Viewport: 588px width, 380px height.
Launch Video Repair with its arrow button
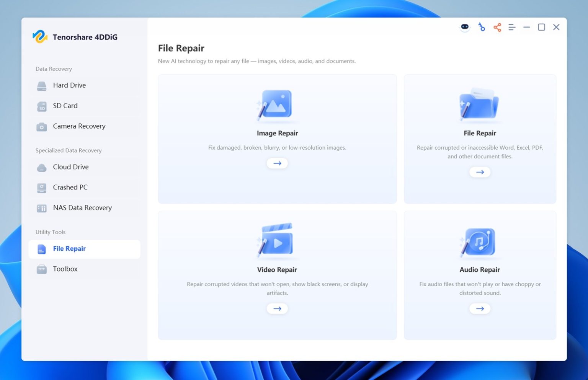pos(277,308)
